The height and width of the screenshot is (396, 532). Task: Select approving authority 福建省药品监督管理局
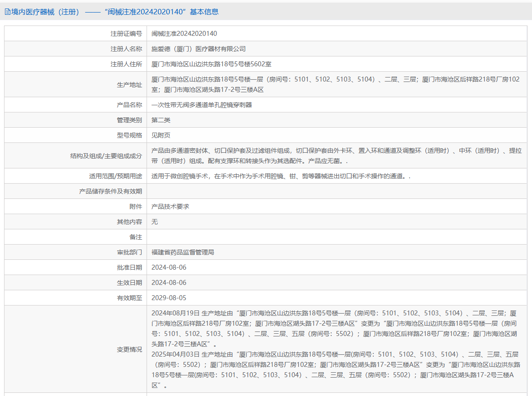(x=183, y=252)
